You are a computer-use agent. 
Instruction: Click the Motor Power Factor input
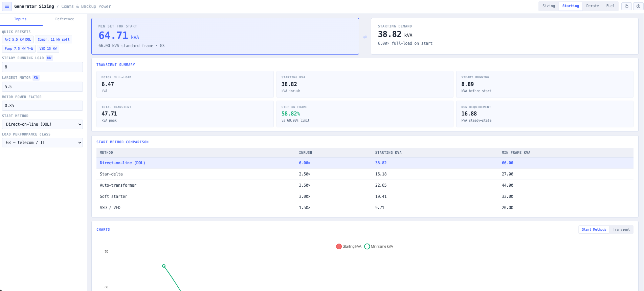(42, 106)
